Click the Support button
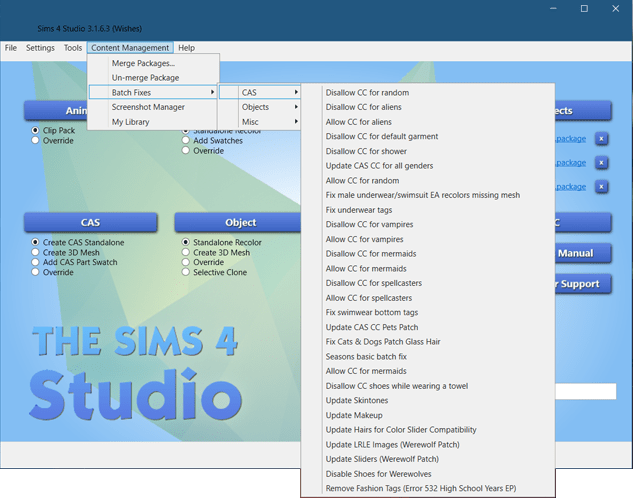The image size is (633, 498). click(x=583, y=284)
